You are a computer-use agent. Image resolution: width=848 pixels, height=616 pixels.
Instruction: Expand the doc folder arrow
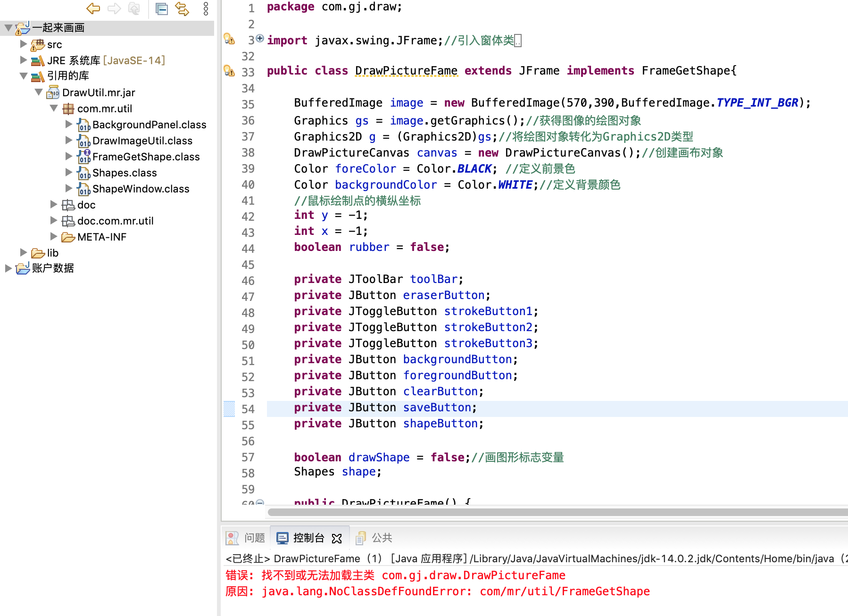(x=54, y=204)
